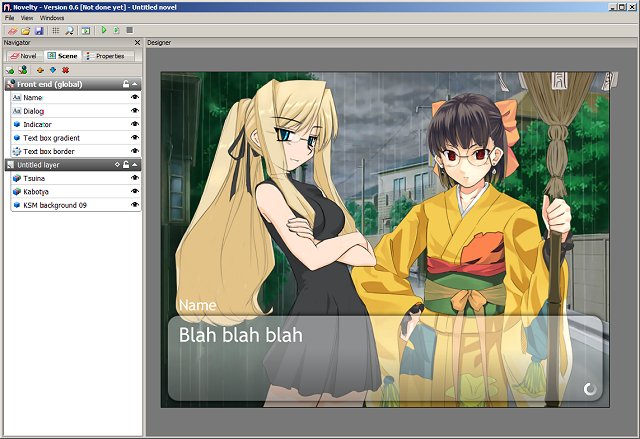The image size is (640, 439).
Task: Minimize the Novelty window
Action: click(613, 7)
